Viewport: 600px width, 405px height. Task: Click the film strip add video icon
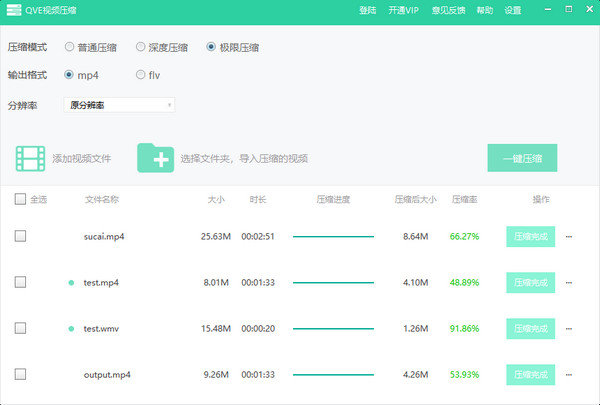tap(31, 158)
